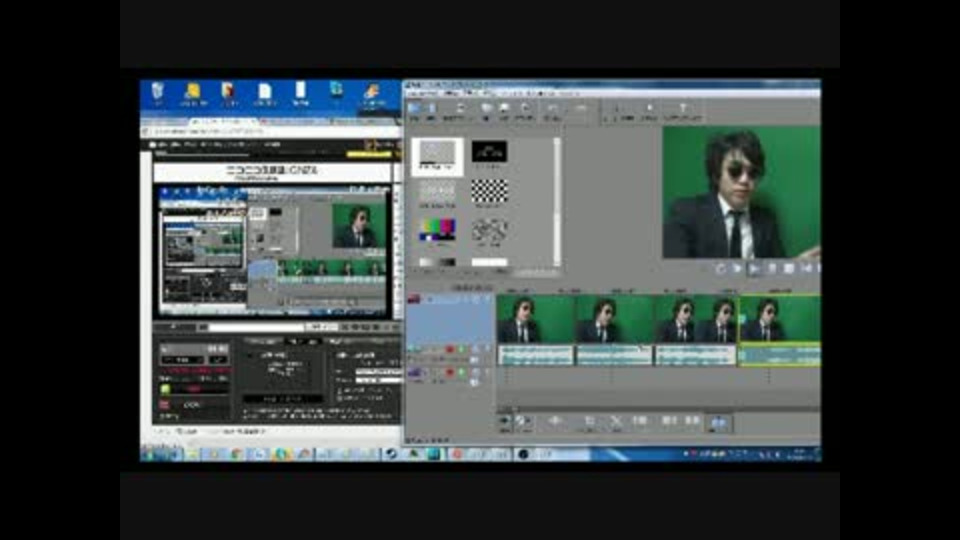The image size is (960, 540).
Task: Open the Recycle Bin desktop icon
Action: pos(157,92)
